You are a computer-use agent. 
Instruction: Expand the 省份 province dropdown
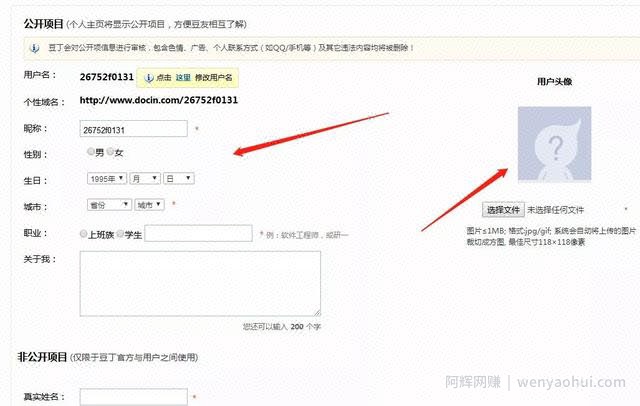[x=109, y=204]
